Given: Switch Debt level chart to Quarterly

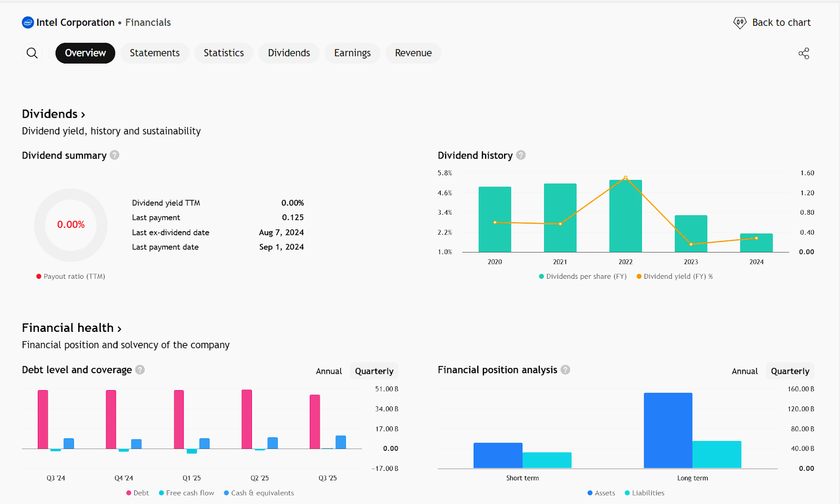Looking at the screenshot, I should pyautogui.click(x=374, y=371).
